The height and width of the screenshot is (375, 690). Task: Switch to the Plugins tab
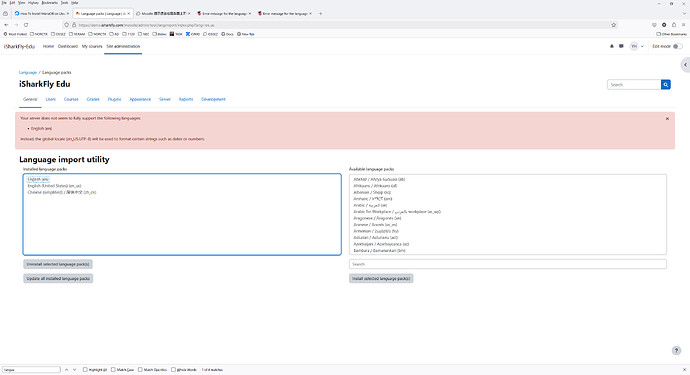(114, 99)
